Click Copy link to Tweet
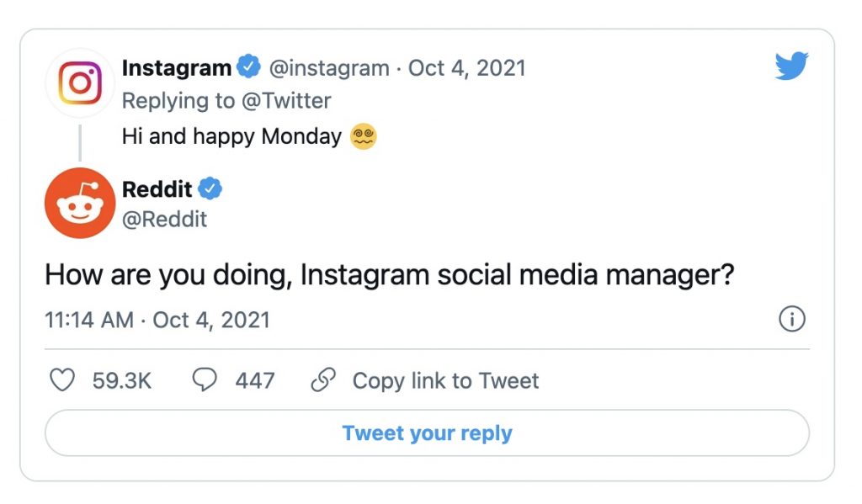This screenshot has width=862, height=504. [445, 380]
